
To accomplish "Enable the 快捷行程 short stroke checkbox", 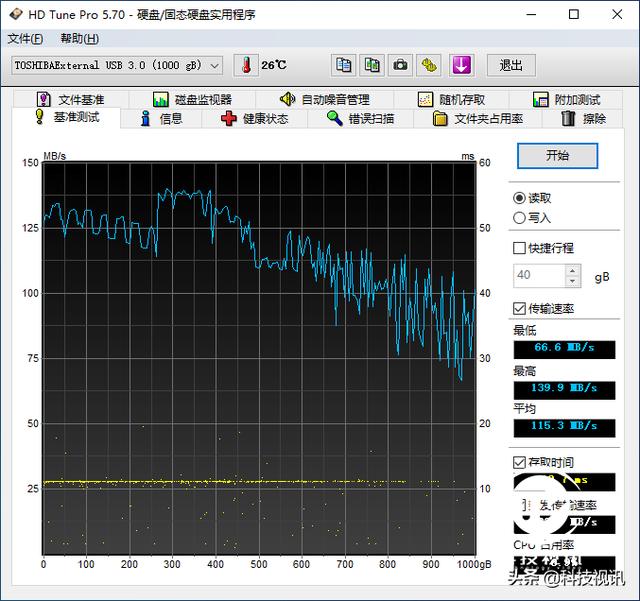I will [543, 248].
